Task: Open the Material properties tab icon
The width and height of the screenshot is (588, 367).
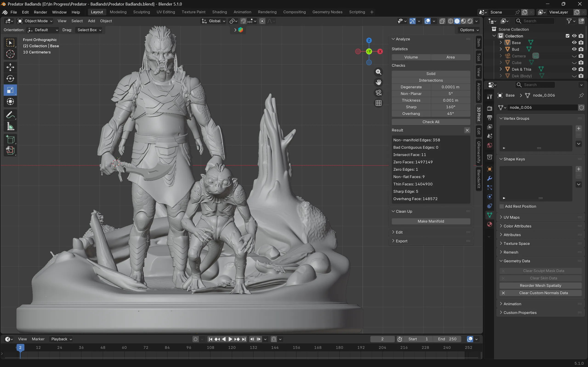Action: (x=490, y=224)
